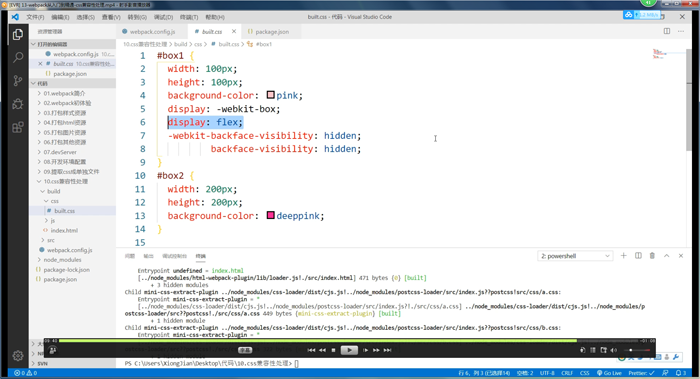
Task: Open the pink color swatch picker
Action: click(271, 95)
